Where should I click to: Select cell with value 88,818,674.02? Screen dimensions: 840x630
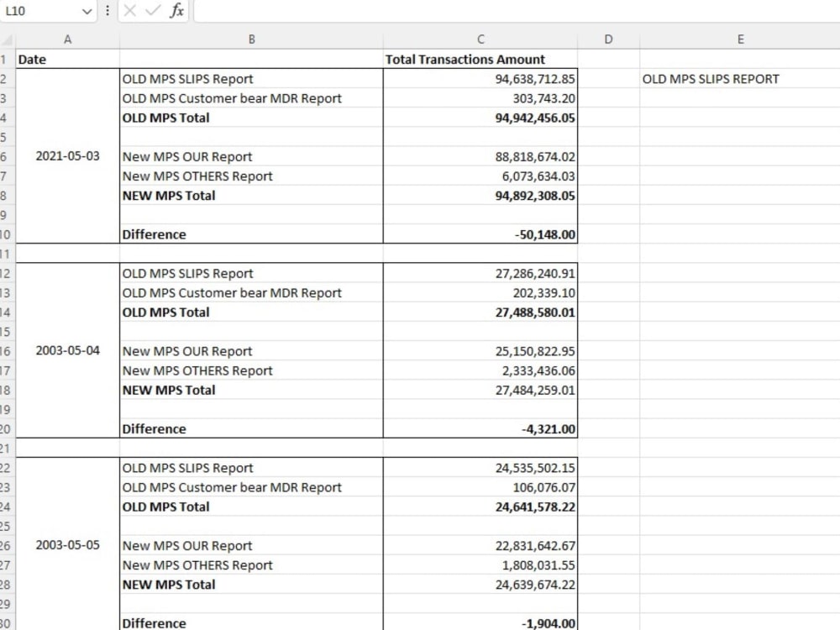click(480, 156)
